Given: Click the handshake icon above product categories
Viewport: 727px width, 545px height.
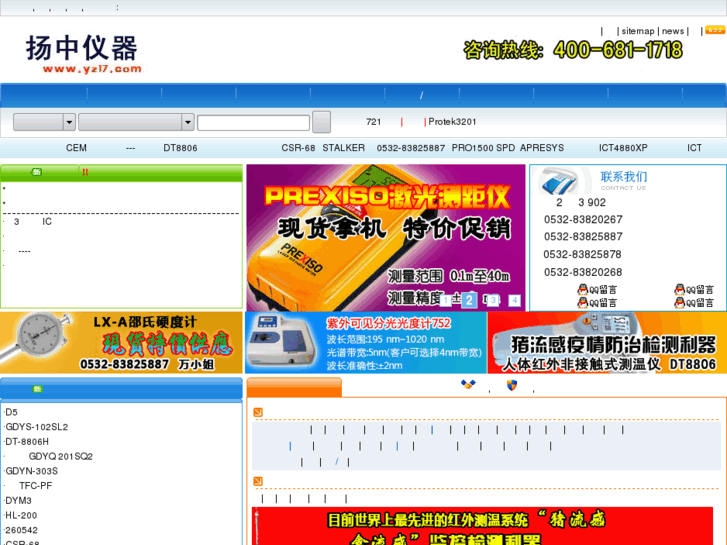Looking at the screenshot, I should click(468, 384).
